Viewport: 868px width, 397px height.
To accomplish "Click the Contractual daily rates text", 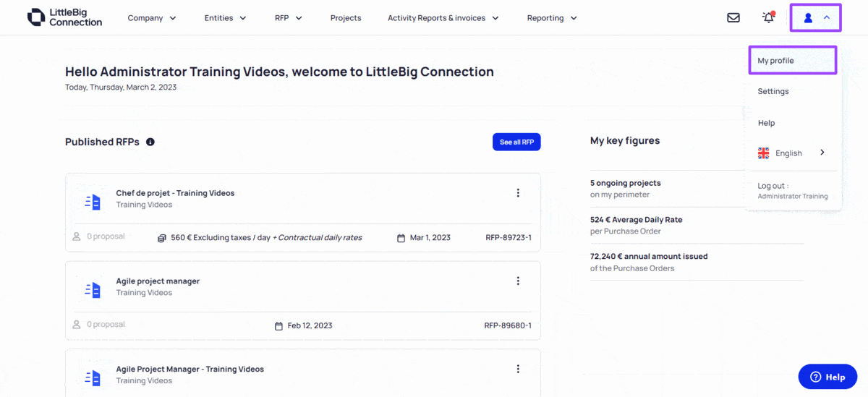I will click(320, 238).
